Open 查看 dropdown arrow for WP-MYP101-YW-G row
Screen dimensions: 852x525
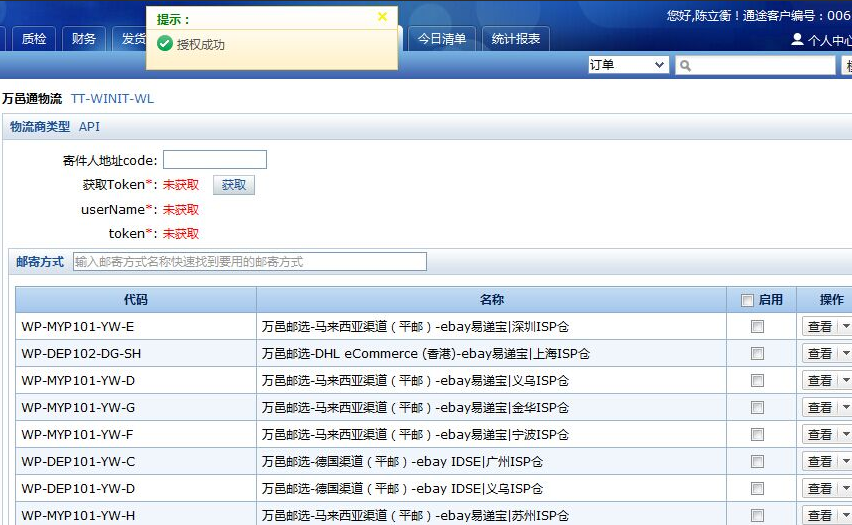(845, 408)
